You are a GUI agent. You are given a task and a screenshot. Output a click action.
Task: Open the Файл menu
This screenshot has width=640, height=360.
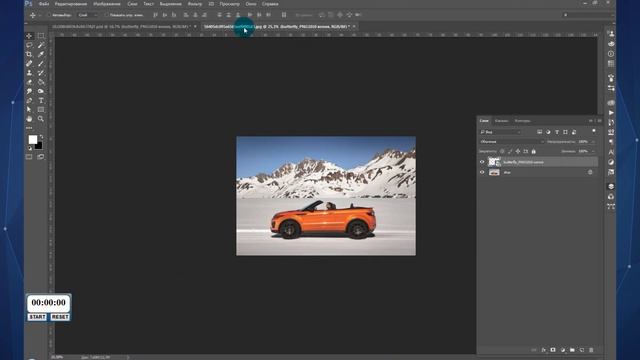click(44, 4)
